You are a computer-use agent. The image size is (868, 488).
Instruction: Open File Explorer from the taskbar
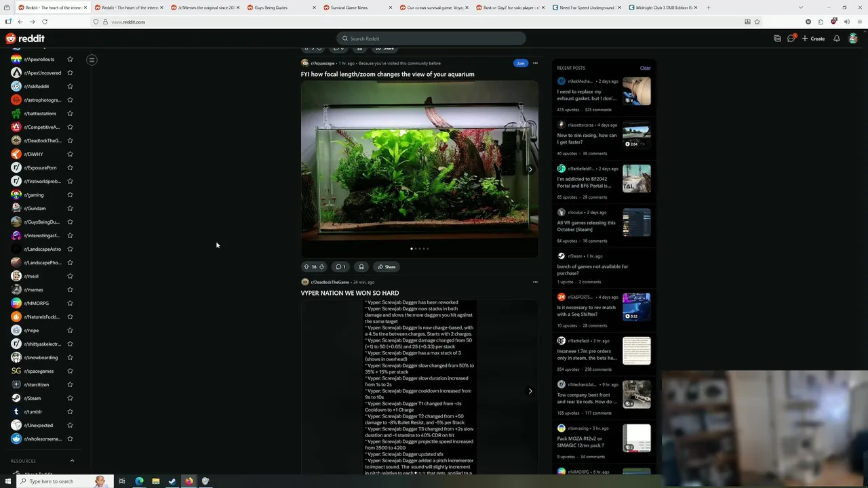point(155,481)
